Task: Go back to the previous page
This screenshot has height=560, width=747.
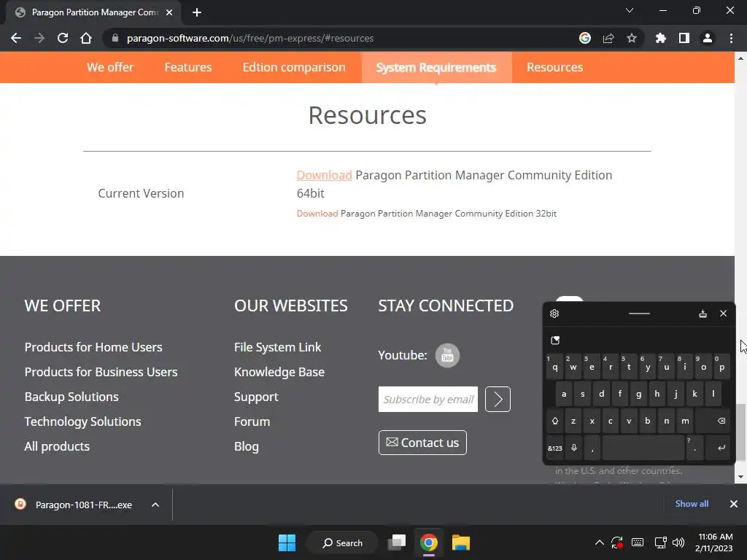Action: (16, 38)
